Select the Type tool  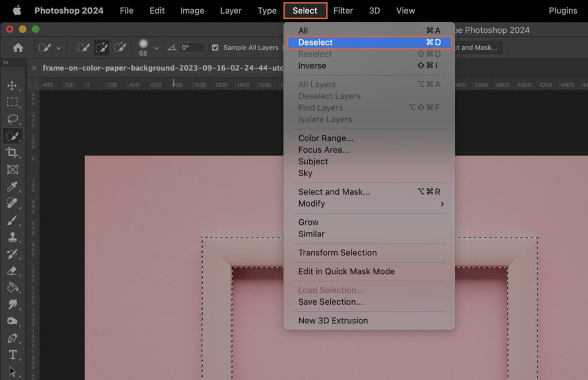(13, 355)
